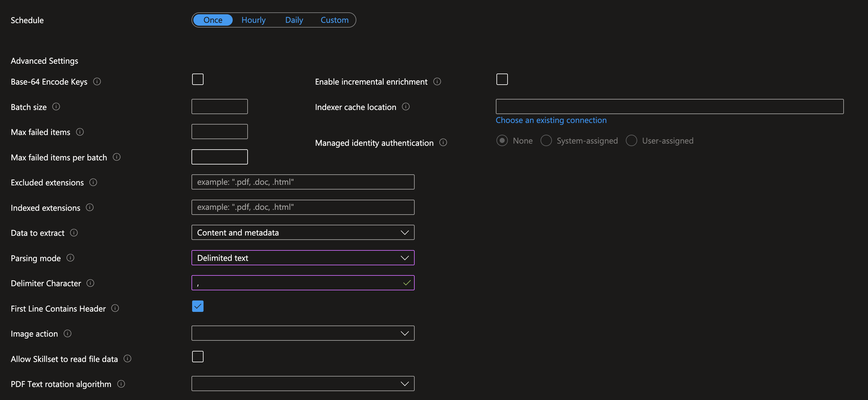Open the Parsing mode dropdown
The image size is (868, 400).
[x=302, y=258]
